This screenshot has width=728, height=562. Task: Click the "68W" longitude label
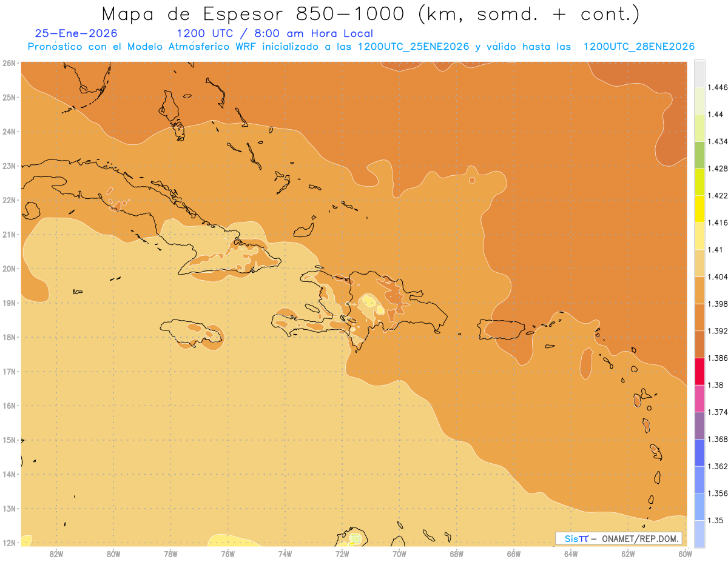pyautogui.click(x=456, y=554)
